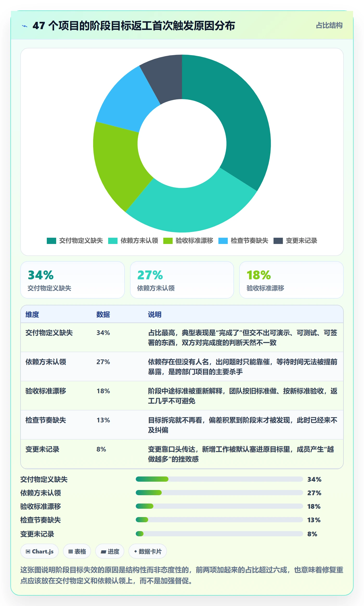Click the 数据卡片 tag chip
The height and width of the screenshot is (606, 364).
point(148,551)
